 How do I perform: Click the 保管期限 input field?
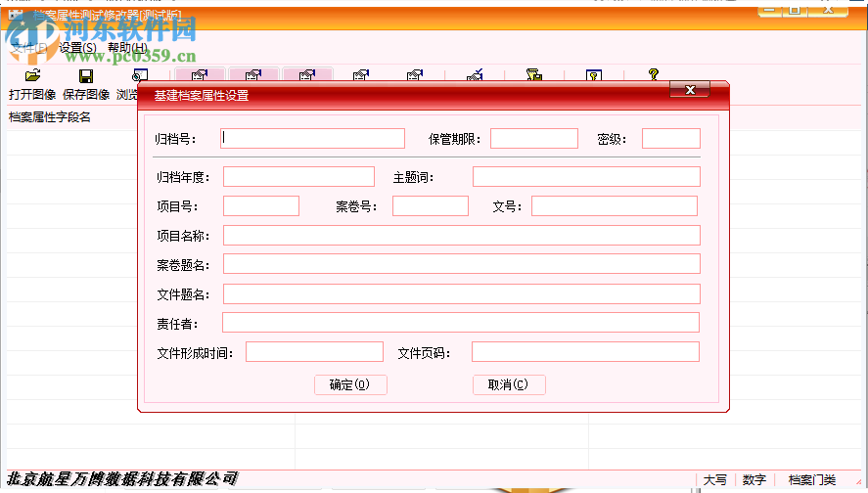[534, 138]
